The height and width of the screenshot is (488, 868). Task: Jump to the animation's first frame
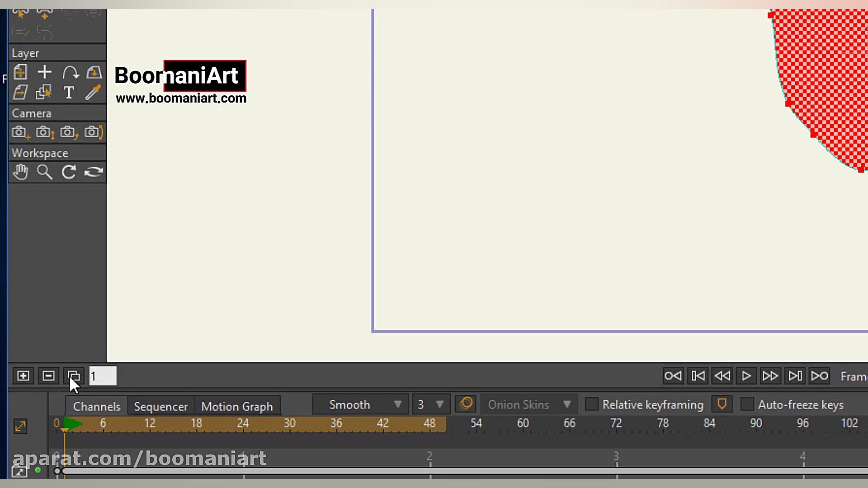click(x=698, y=376)
